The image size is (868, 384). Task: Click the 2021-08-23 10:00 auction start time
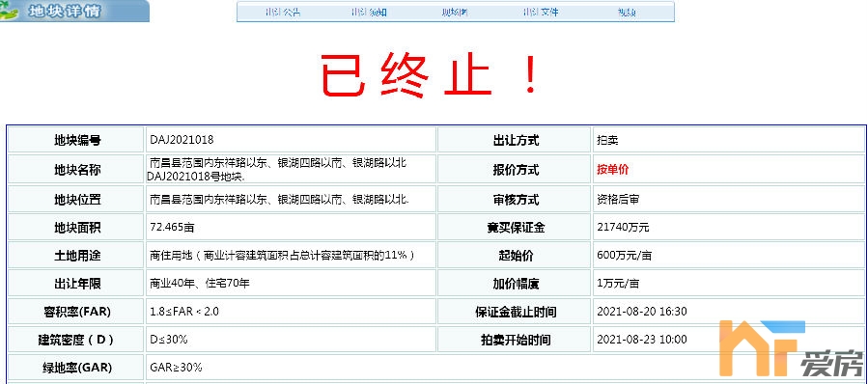(x=642, y=340)
